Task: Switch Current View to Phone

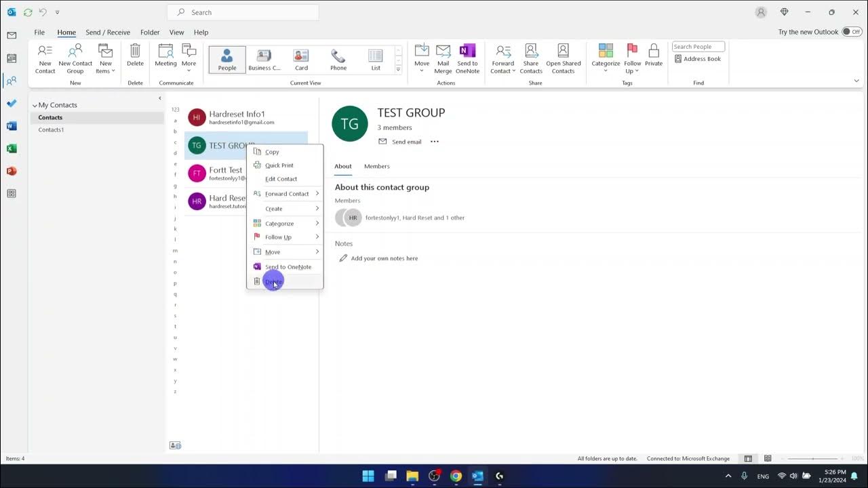Action: (x=338, y=59)
